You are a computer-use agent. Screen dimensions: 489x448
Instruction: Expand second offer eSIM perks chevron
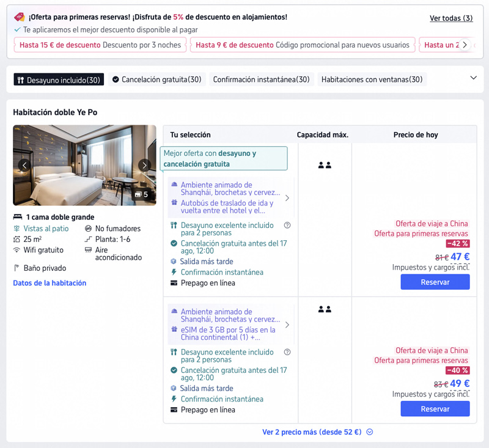pyautogui.click(x=287, y=325)
